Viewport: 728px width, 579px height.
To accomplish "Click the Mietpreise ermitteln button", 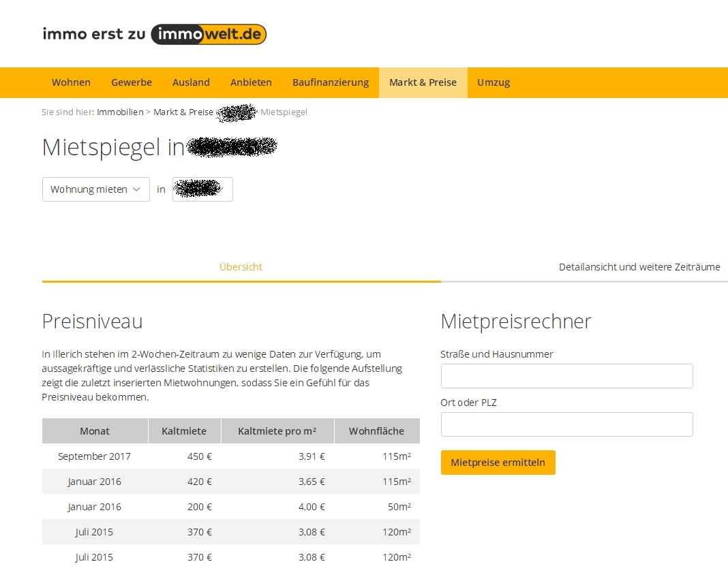I will click(x=498, y=462).
